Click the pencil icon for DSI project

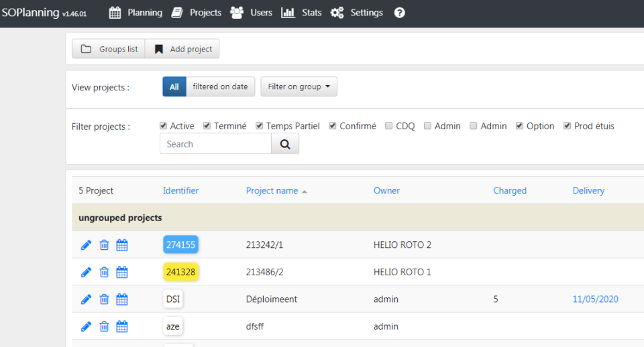click(x=86, y=299)
